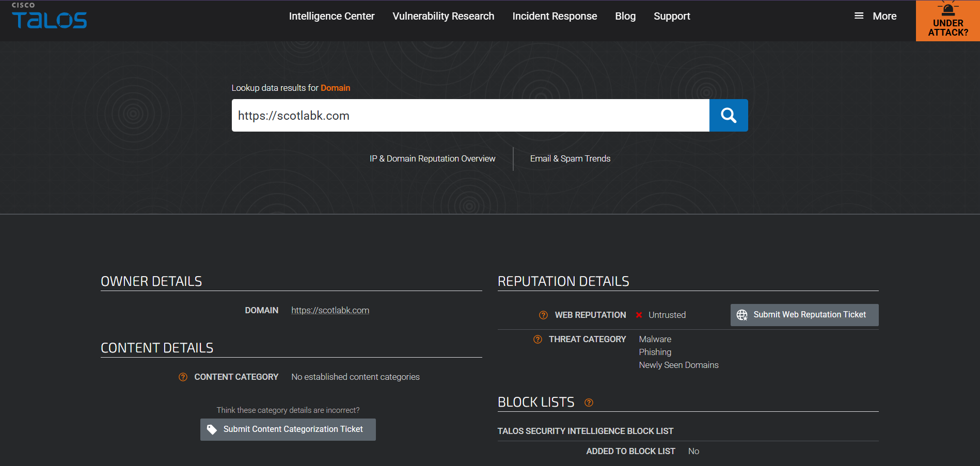
Task: Click the Cisco Talos logo
Action: pos(50,15)
